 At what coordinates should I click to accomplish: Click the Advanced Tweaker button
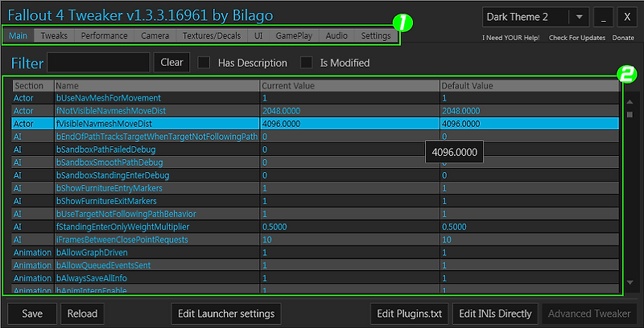pyautogui.click(x=589, y=314)
